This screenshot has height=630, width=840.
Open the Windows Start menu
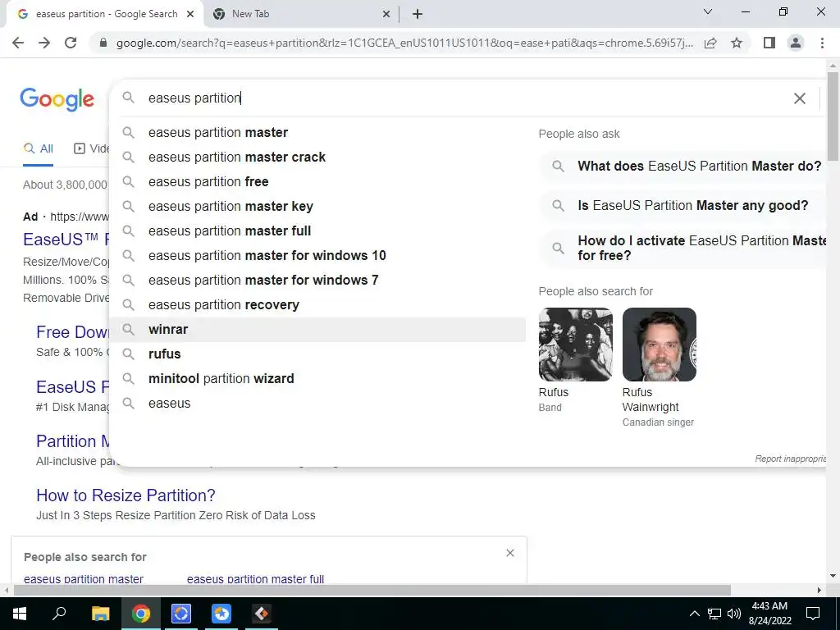[20, 614]
